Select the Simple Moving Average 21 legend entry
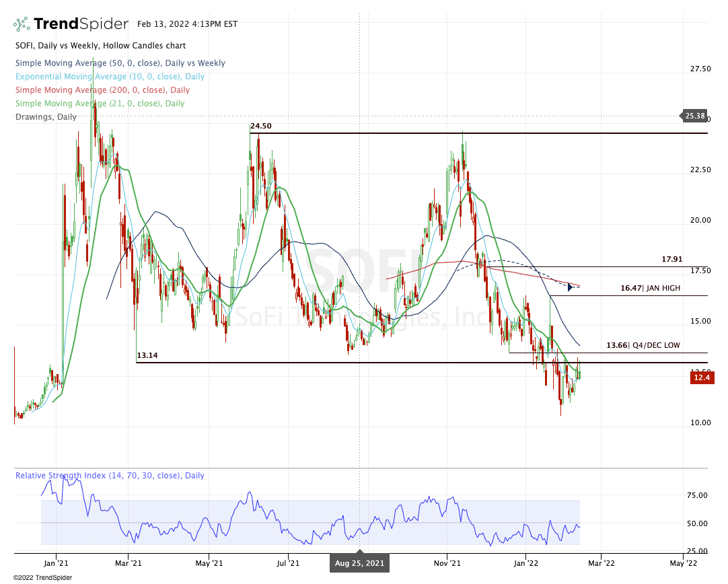 click(100, 104)
